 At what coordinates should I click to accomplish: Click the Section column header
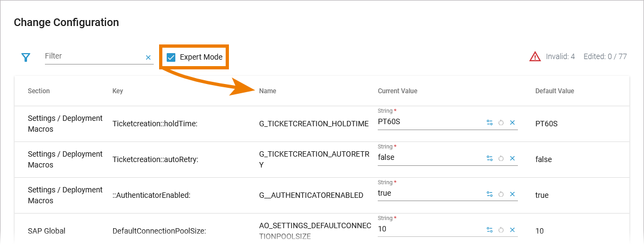point(39,91)
